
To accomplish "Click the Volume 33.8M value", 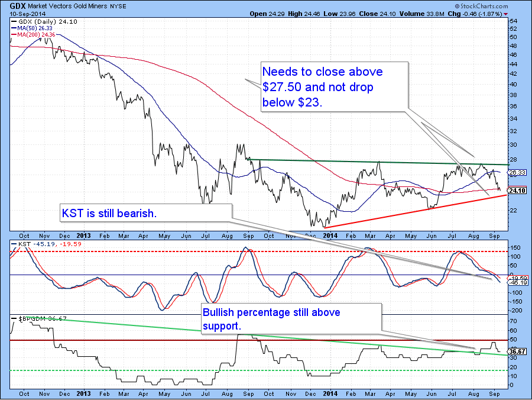I will (x=421, y=14).
